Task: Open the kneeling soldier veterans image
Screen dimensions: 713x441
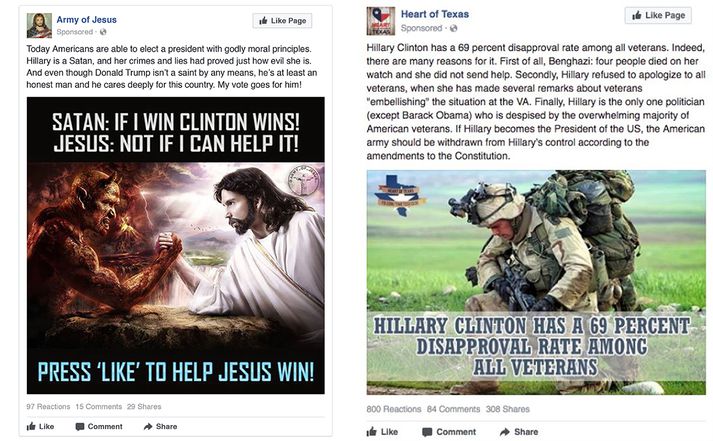Action: click(x=536, y=282)
